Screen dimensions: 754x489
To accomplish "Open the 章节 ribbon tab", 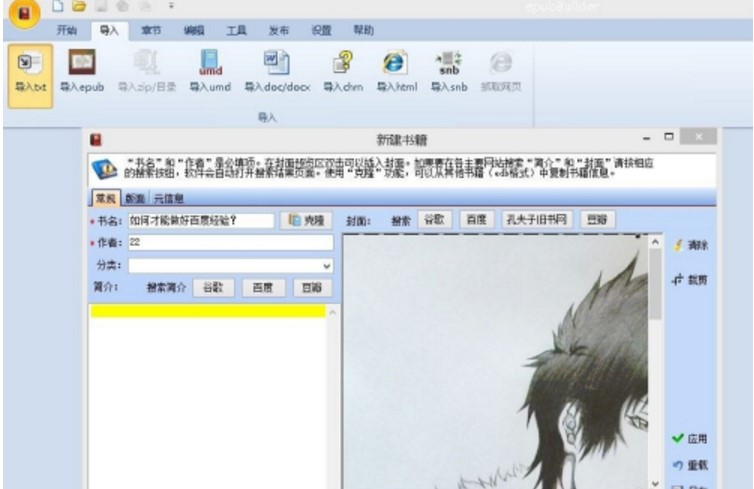I will (151, 30).
